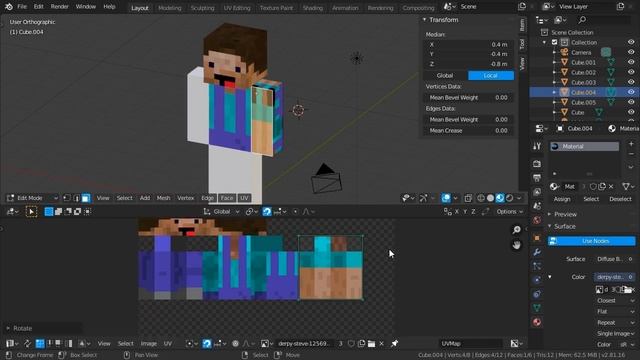Select face select mode in viewport header

pos(86,198)
